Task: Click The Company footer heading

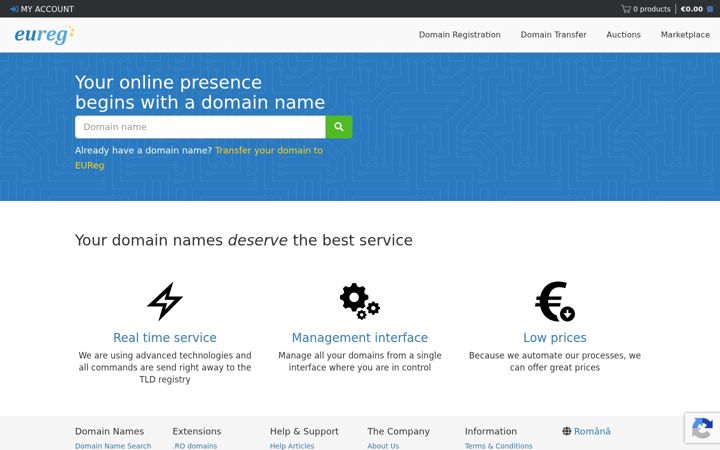Action: (399, 431)
